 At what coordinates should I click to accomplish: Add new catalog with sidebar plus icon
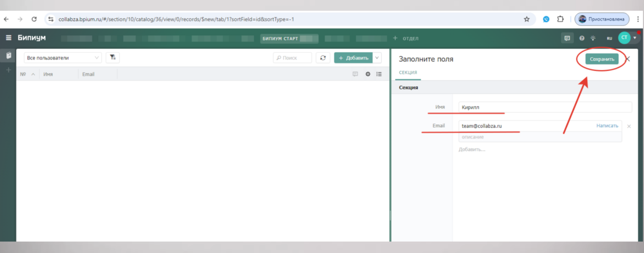click(x=8, y=70)
